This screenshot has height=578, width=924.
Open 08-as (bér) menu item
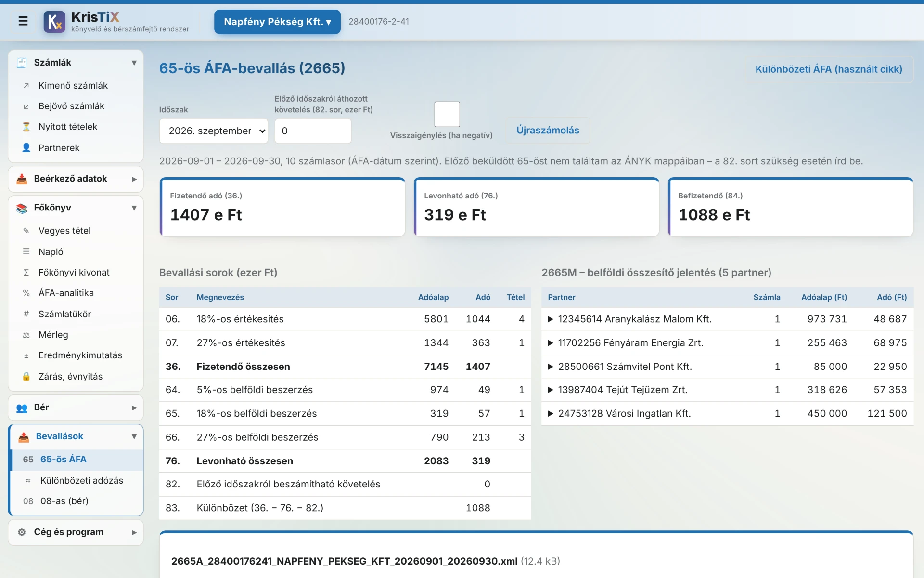tap(76, 501)
